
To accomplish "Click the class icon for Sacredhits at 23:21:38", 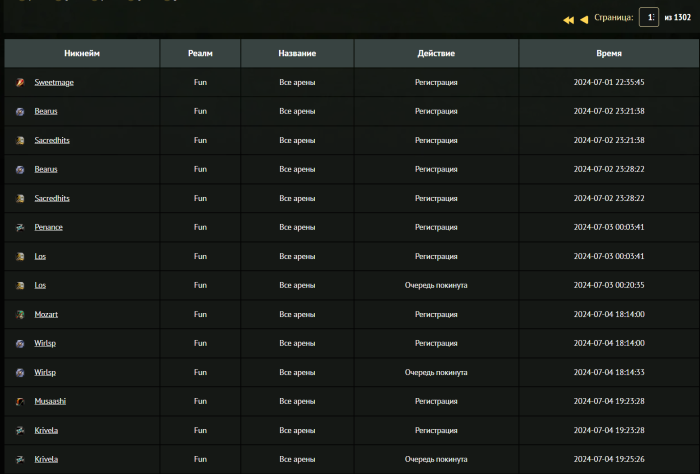I will (x=20, y=140).
